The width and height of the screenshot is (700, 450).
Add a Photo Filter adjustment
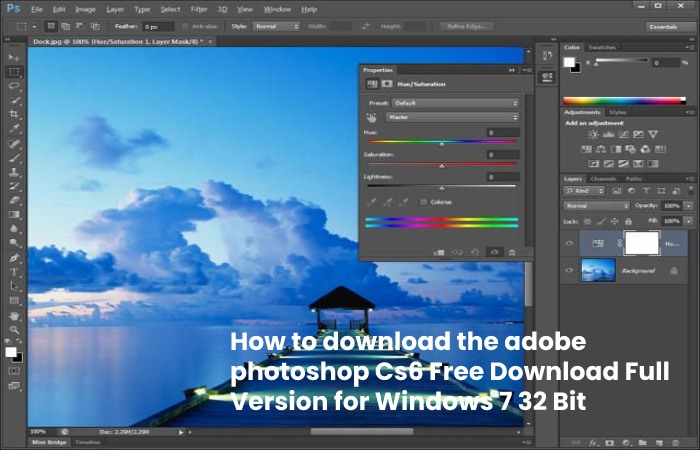point(630,149)
